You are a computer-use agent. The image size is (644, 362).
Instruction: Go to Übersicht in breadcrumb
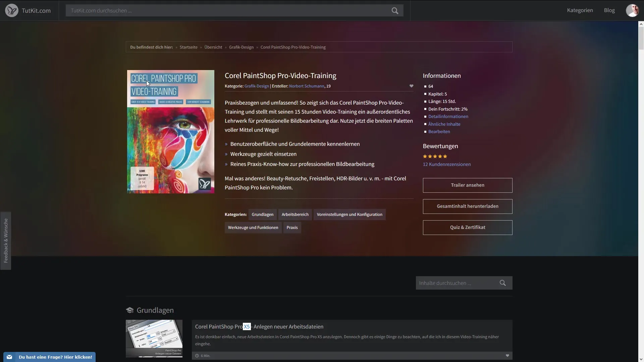[x=213, y=47]
